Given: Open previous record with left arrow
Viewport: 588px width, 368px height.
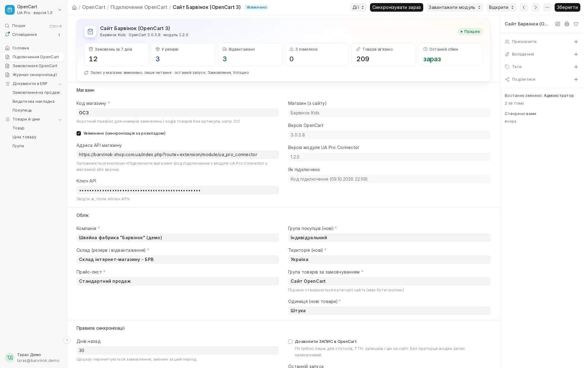Looking at the screenshot, I should (524, 7).
